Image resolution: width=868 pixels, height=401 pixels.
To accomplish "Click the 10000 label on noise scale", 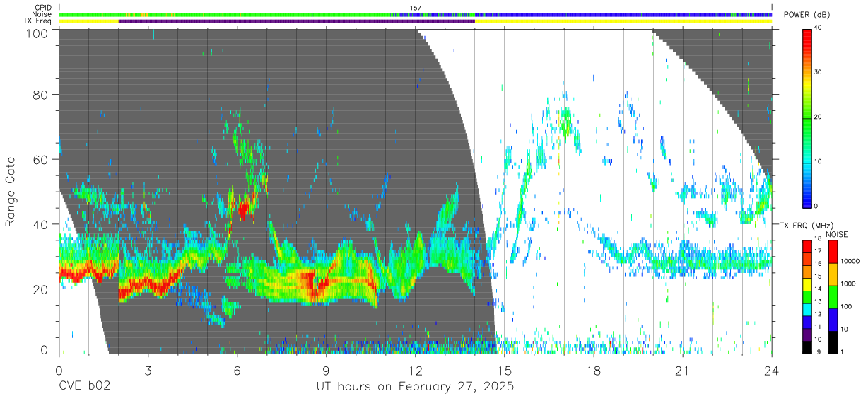I will tap(851, 261).
